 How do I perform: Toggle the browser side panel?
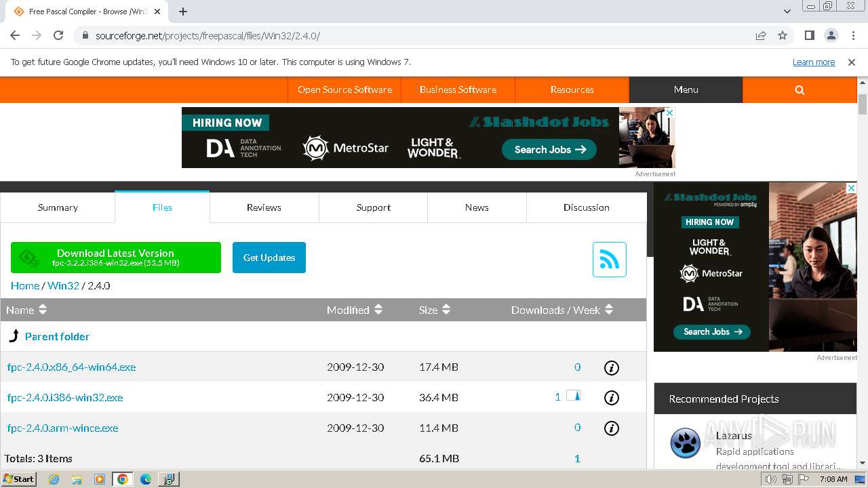pyautogui.click(x=810, y=35)
